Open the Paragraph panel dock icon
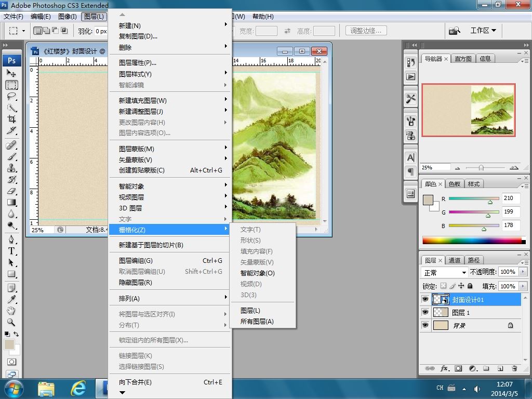The height and width of the screenshot is (399, 532). pos(410,171)
